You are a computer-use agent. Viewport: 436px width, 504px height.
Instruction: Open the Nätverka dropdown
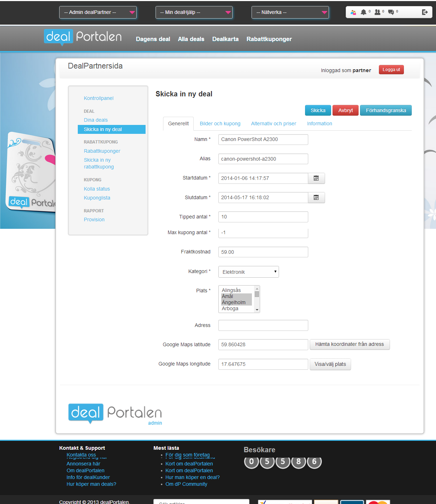(x=290, y=12)
